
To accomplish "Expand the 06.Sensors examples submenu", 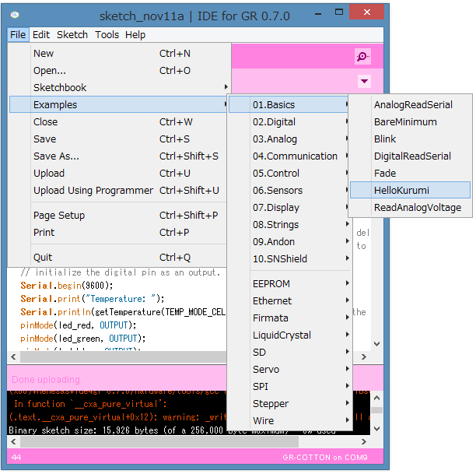I will [278, 190].
